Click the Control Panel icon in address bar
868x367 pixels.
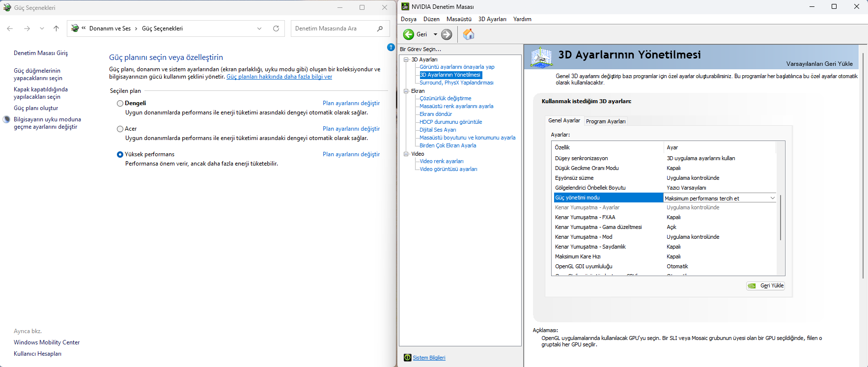[x=75, y=28]
